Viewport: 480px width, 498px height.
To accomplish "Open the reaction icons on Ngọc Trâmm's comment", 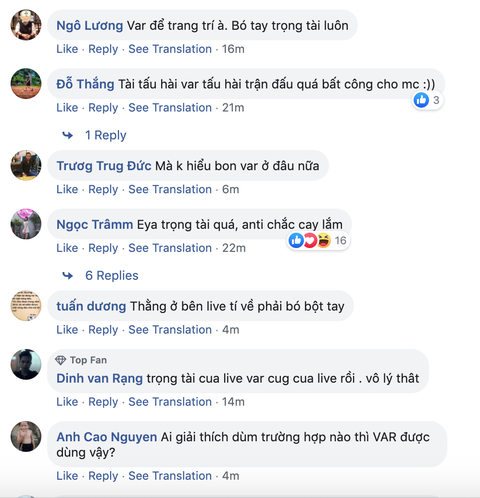I will click(x=310, y=240).
